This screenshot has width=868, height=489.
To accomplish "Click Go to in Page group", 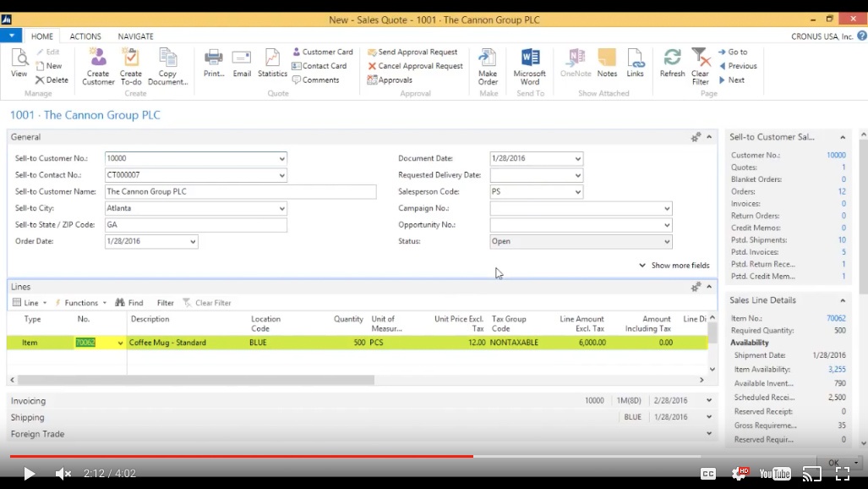I will coord(733,52).
